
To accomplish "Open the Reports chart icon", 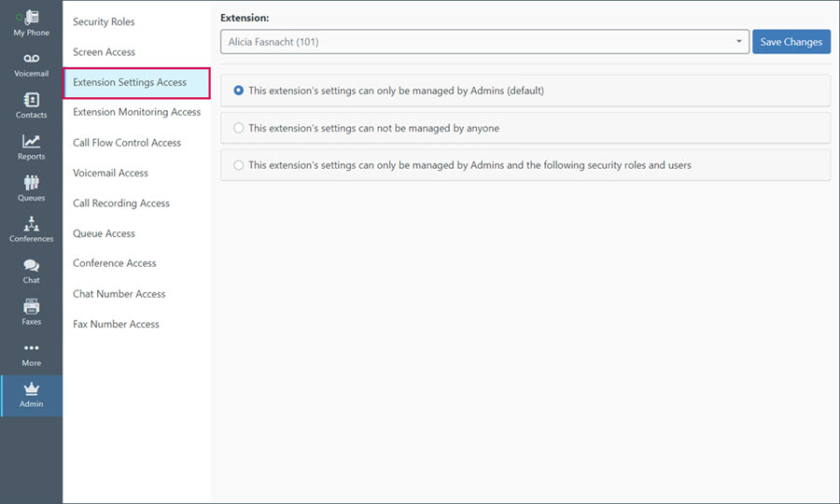I will click(31, 141).
